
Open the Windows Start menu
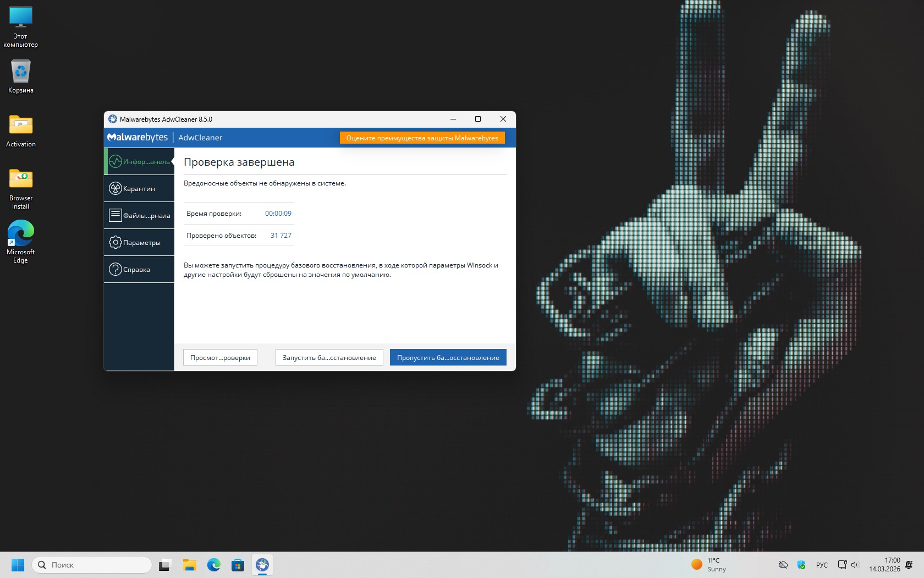tap(18, 565)
